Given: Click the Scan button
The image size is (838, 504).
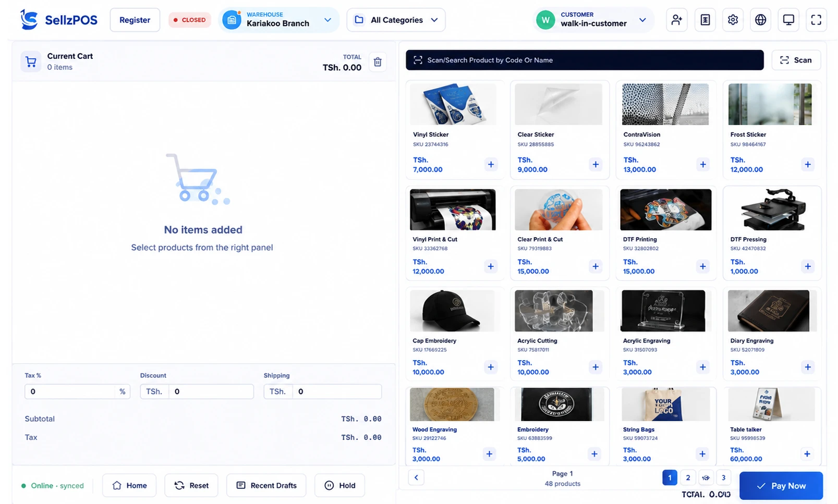Looking at the screenshot, I should (796, 60).
